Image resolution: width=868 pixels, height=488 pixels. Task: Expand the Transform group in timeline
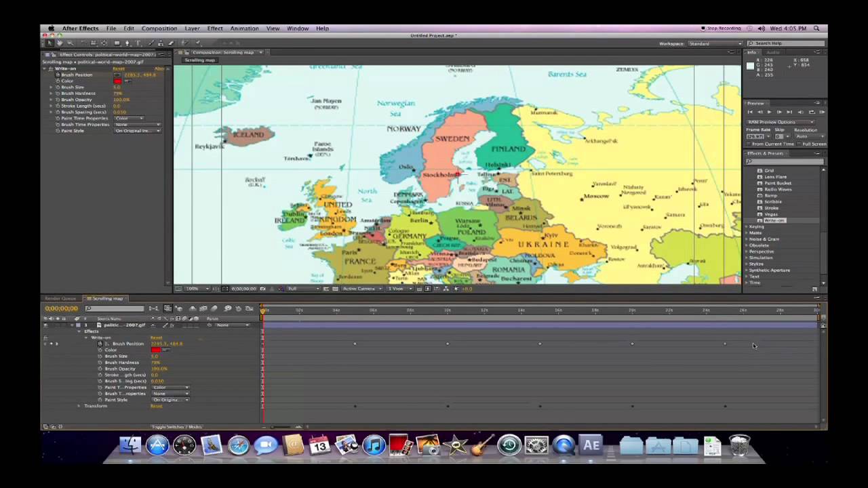[79, 406]
